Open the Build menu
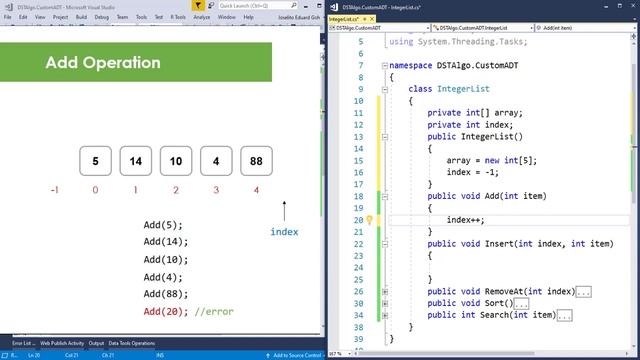The height and width of the screenshot is (360, 640). [81, 17]
